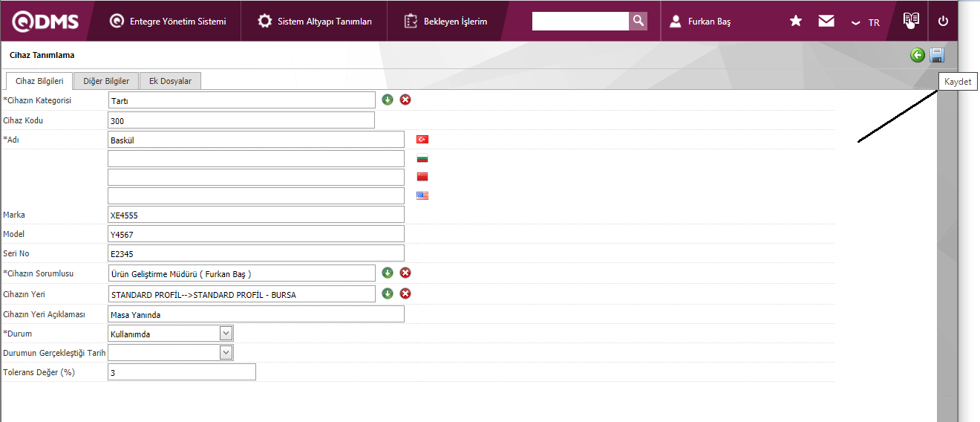The width and height of the screenshot is (980, 422).
Task: Click the Cihazın Kategorisi field with Tartı
Action: point(241,100)
